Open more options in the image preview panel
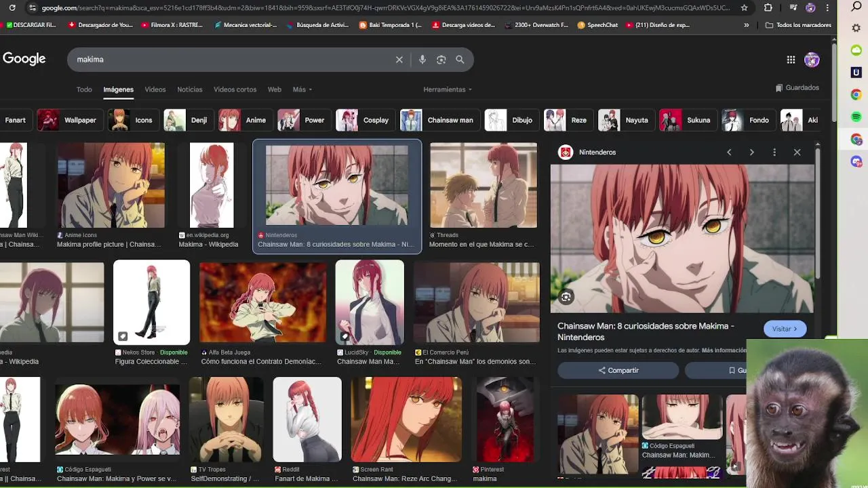This screenshot has width=868, height=488. (x=774, y=152)
